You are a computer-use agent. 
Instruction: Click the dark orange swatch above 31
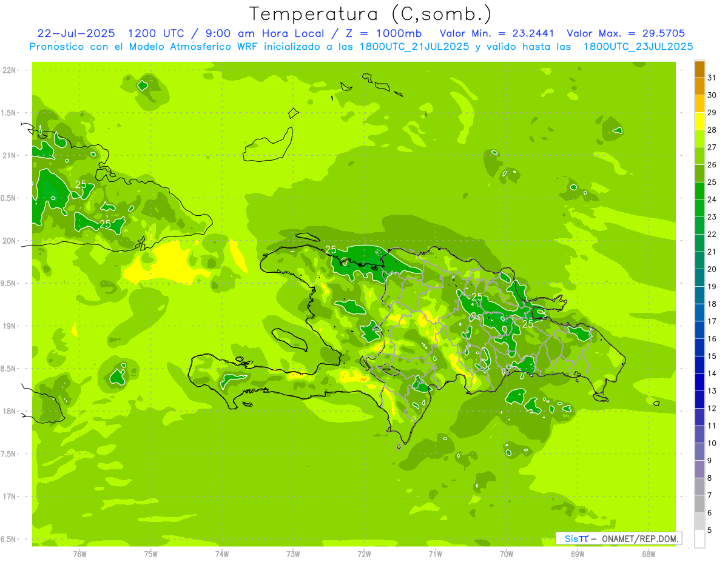point(699,69)
